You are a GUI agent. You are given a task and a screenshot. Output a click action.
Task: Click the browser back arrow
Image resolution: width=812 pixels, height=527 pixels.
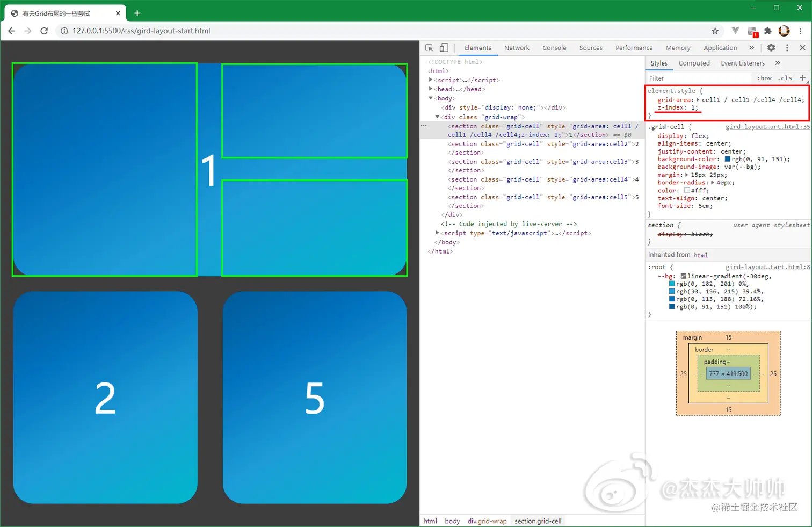pos(12,31)
